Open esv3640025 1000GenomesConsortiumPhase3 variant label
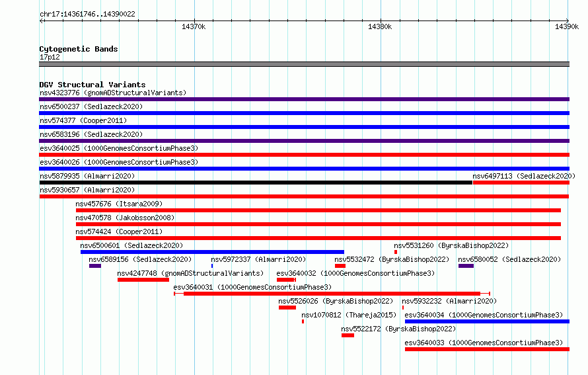 [x=119, y=148]
